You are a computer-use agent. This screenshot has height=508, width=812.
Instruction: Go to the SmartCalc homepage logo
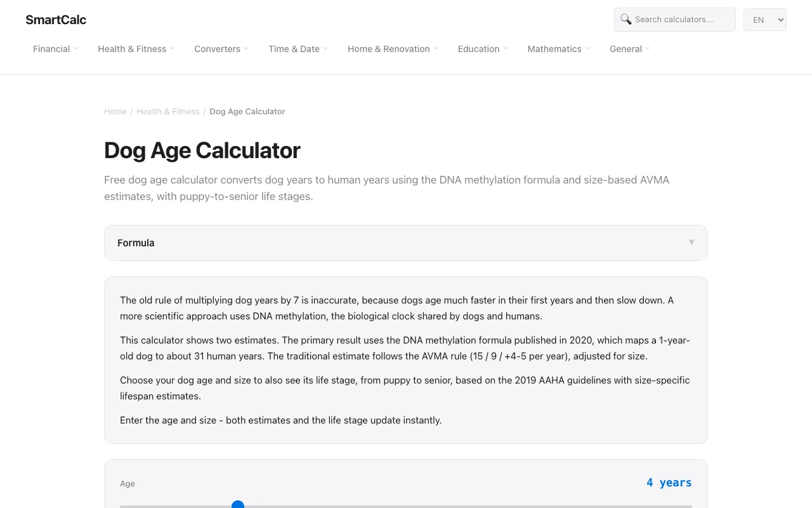point(56,20)
